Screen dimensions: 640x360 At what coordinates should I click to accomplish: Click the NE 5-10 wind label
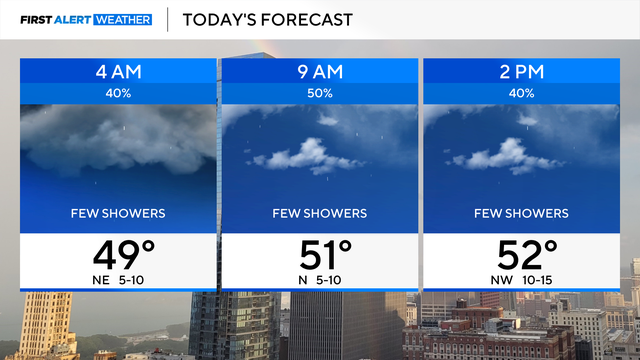pyautogui.click(x=118, y=280)
